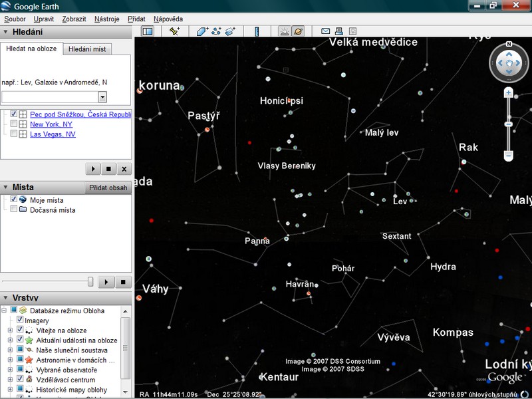Open the Soubor menu
The width and height of the screenshot is (532, 399).
[x=15, y=19]
